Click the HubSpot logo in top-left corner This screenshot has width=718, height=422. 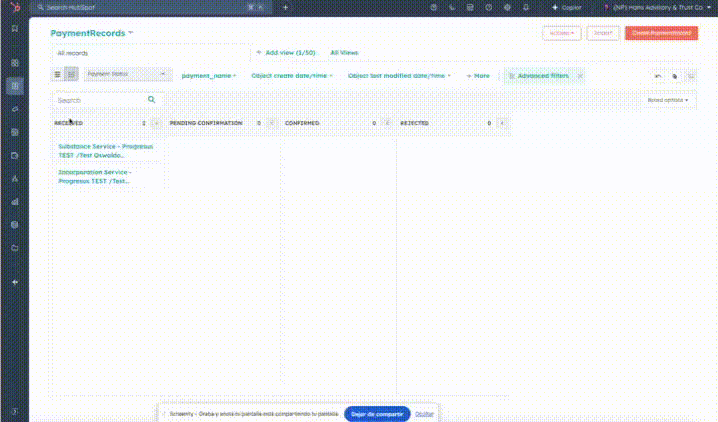click(14, 7)
